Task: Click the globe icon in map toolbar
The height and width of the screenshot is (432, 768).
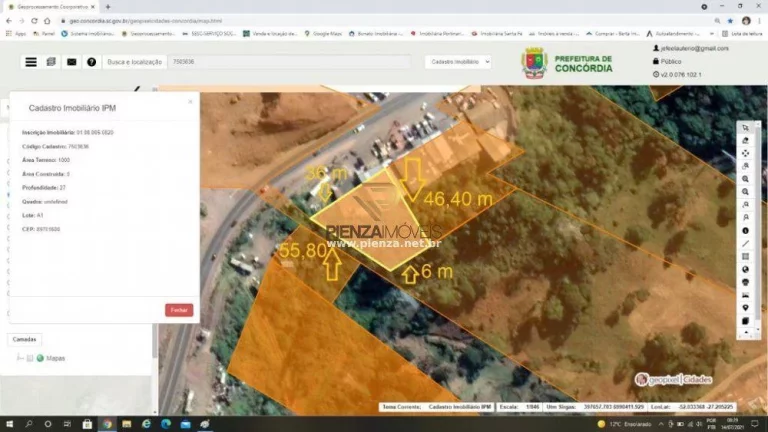Action: (x=745, y=269)
